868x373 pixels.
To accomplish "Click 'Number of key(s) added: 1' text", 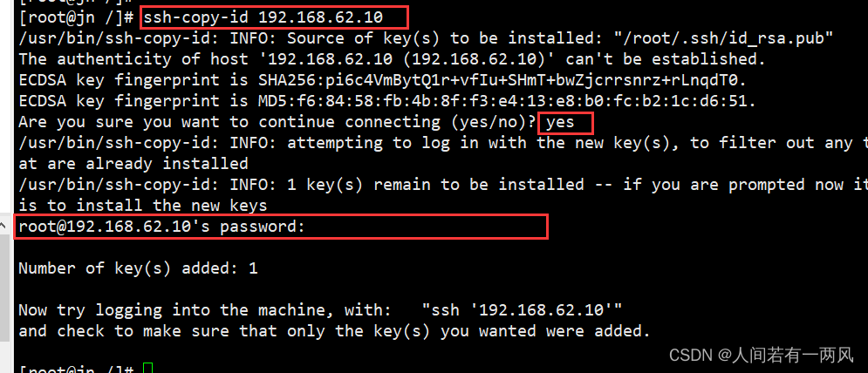I will pos(138,269).
